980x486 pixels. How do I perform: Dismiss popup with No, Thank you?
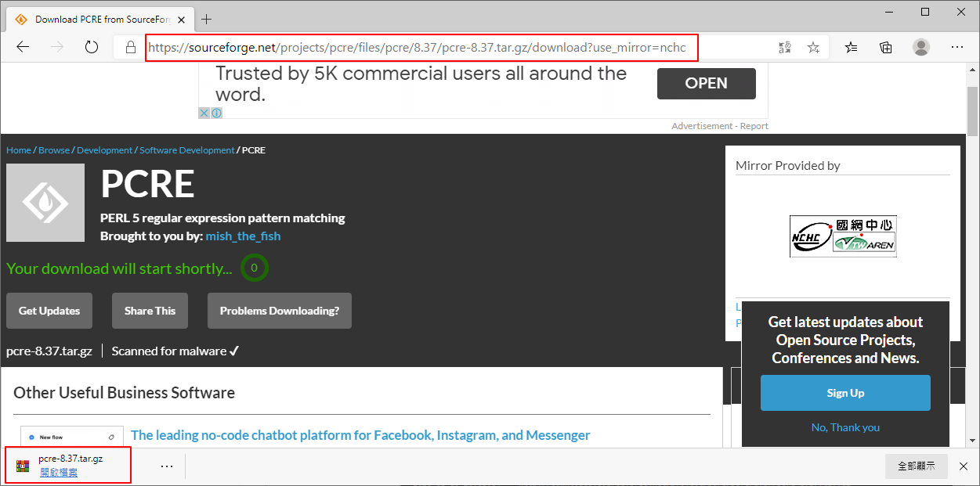click(x=845, y=427)
